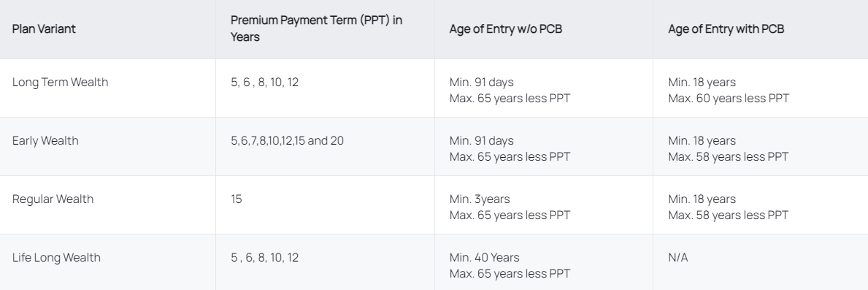Select the Regular Wealth plan cell
868x290 pixels.
click(x=53, y=199)
